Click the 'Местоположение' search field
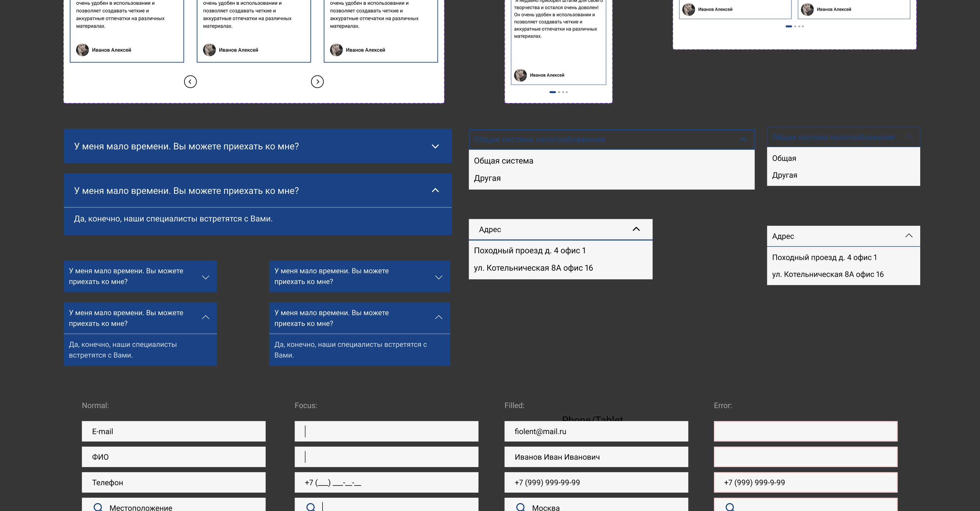Viewport: 980px width, 511px height. click(x=173, y=505)
